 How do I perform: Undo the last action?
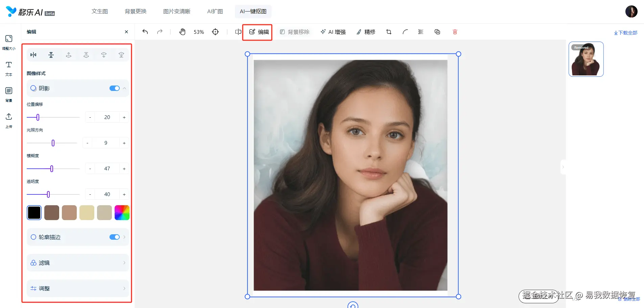tap(145, 32)
